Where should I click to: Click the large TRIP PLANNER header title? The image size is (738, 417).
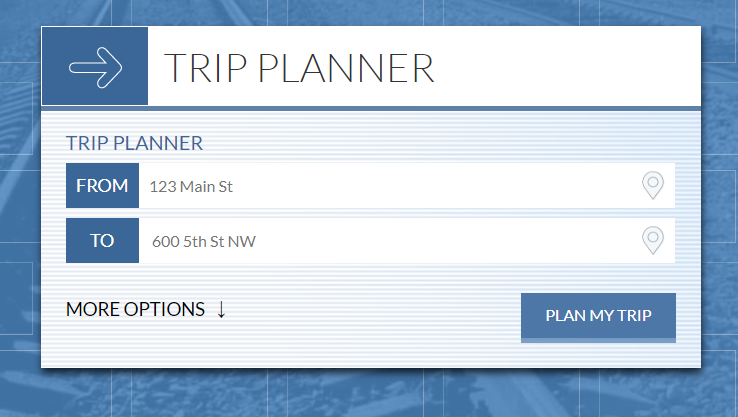[x=299, y=68]
